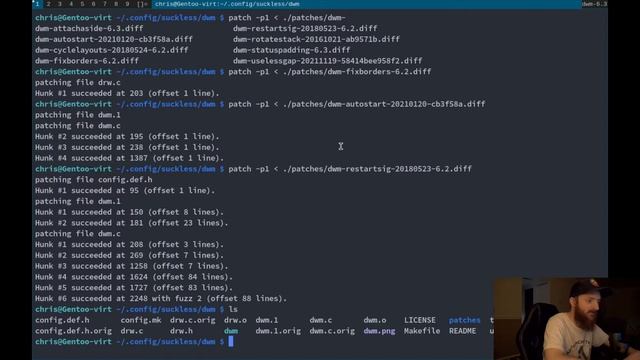
Task: Switch to dwm tag 2
Action: click(48, 4)
